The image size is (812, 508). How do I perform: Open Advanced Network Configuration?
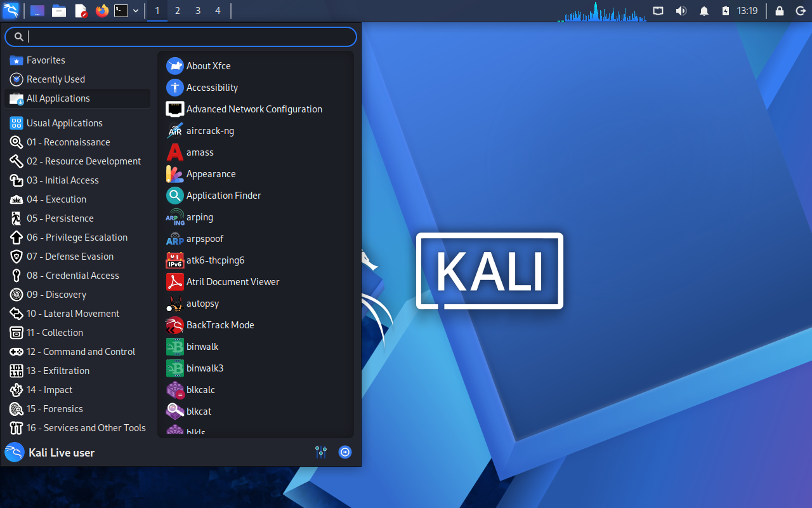pos(256,109)
